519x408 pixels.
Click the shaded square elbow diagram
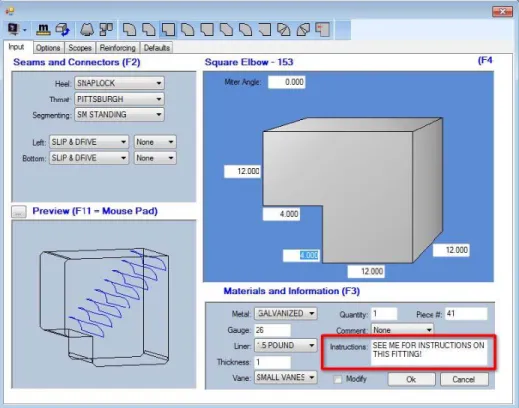point(353,190)
